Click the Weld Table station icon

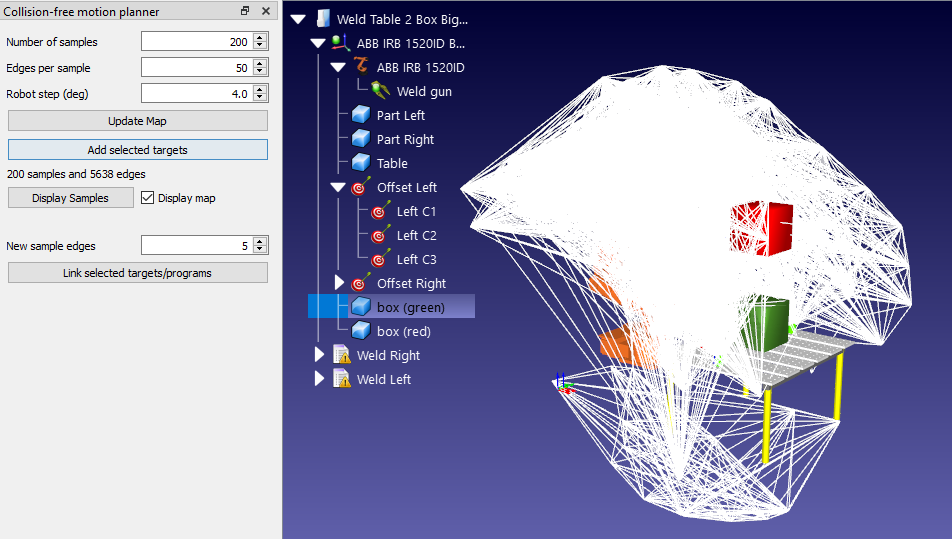point(322,19)
